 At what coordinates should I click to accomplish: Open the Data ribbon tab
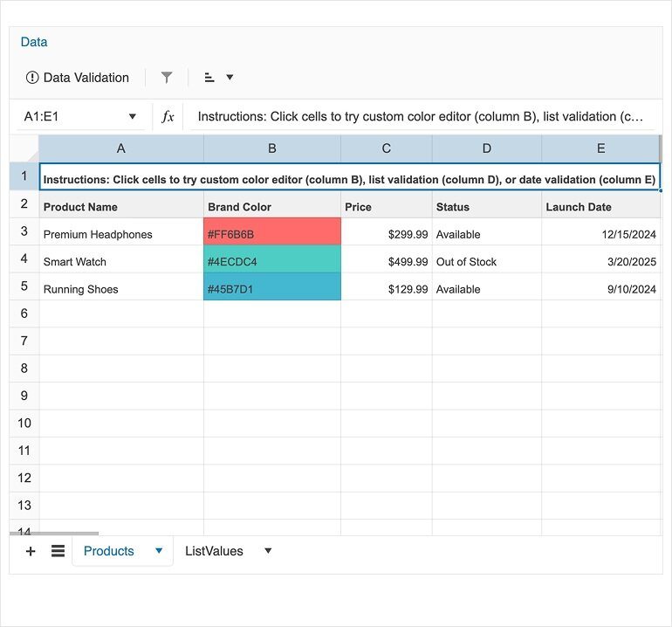[34, 42]
